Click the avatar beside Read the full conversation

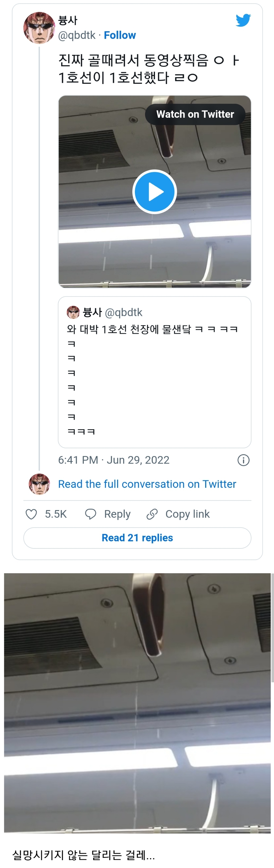pos(39,484)
